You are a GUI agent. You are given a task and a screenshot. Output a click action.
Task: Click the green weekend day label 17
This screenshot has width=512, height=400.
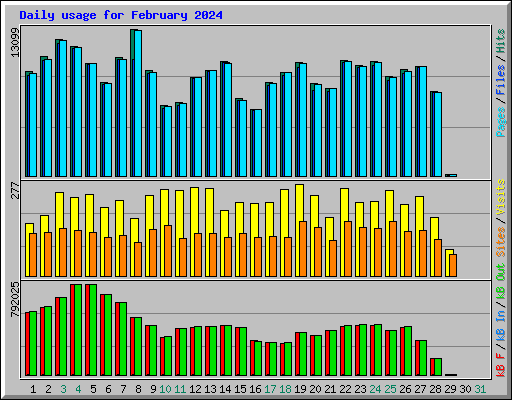(270, 389)
